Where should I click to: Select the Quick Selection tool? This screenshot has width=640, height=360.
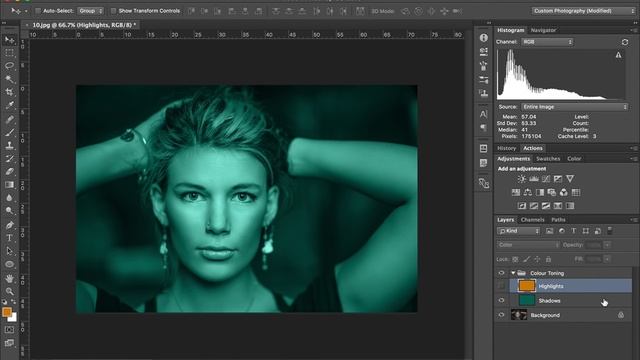click(x=9, y=79)
